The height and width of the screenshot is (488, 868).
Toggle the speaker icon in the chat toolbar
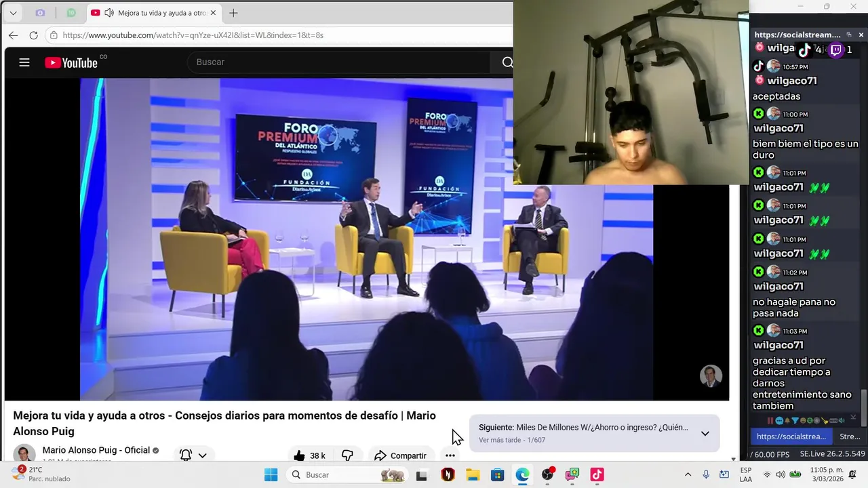pos(843,421)
